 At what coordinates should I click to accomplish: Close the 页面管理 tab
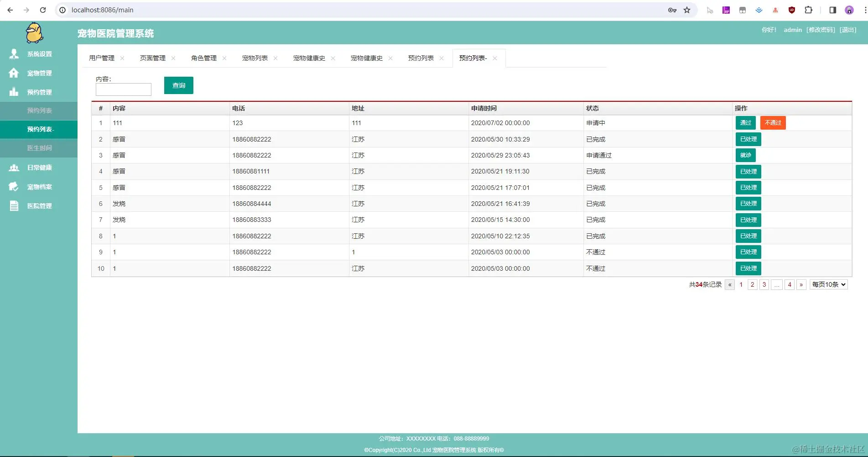click(173, 58)
